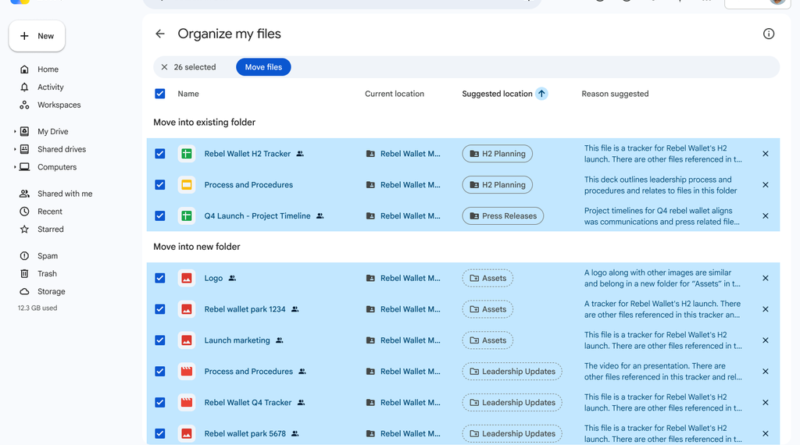Dismiss suggestion for Launch marketing
The image size is (800, 445).
point(765,340)
